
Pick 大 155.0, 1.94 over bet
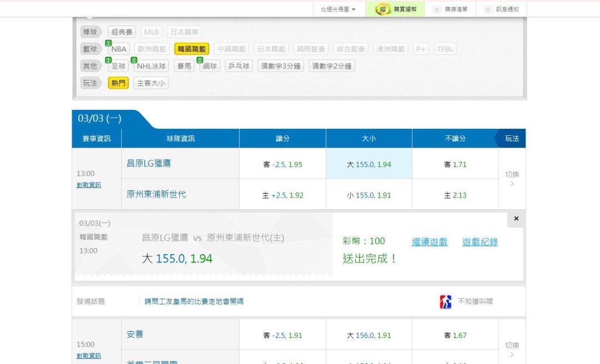tap(369, 164)
